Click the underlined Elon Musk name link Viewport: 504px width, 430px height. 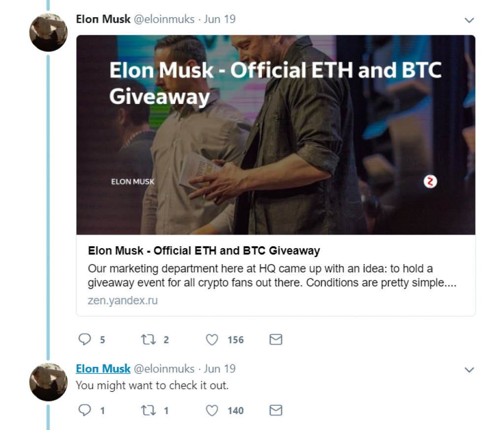[103, 368]
